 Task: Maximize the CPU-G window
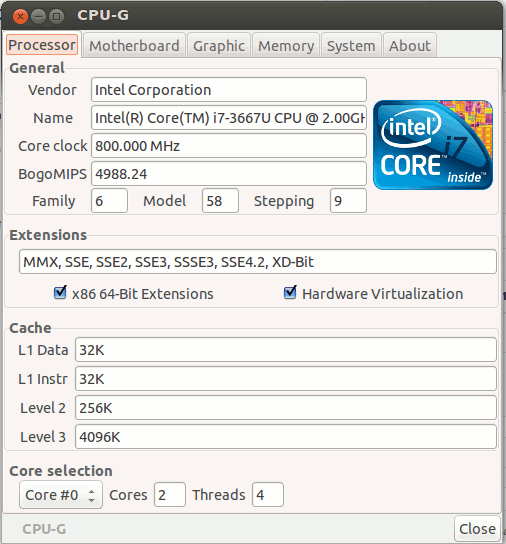coord(56,16)
